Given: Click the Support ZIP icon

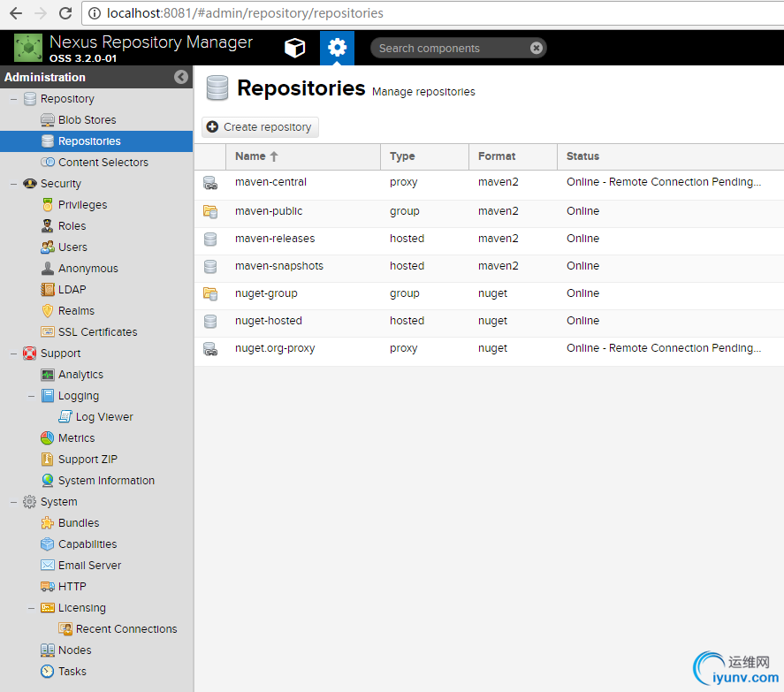Looking at the screenshot, I should click(x=48, y=459).
